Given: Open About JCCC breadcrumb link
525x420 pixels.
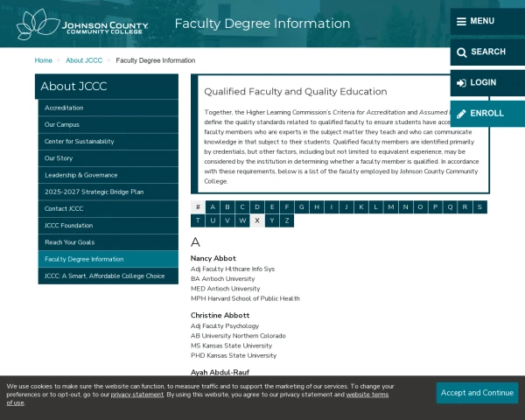Looking at the screenshot, I should [84, 60].
